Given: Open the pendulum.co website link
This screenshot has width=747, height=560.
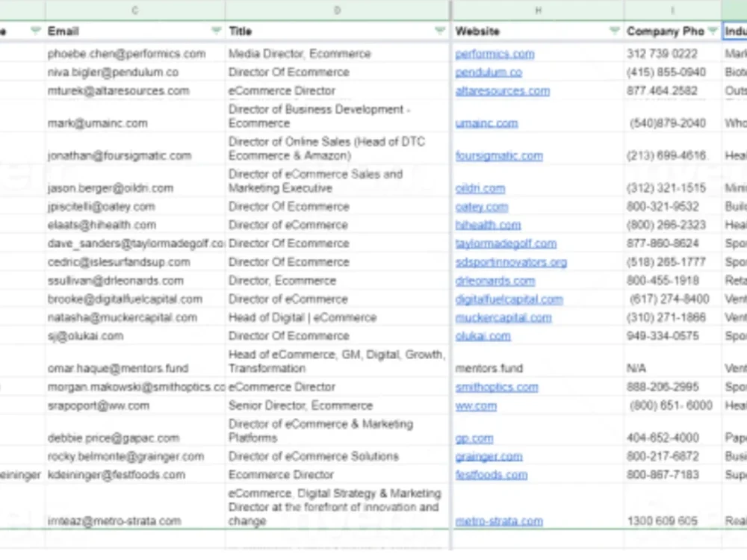Looking at the screenshot, I should click(x=489, y=72).
